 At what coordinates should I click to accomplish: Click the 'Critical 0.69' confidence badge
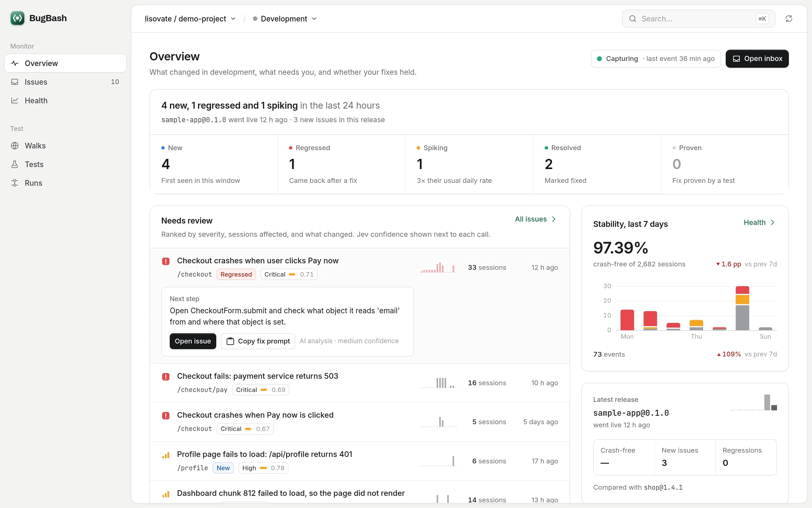coord(261,390)
